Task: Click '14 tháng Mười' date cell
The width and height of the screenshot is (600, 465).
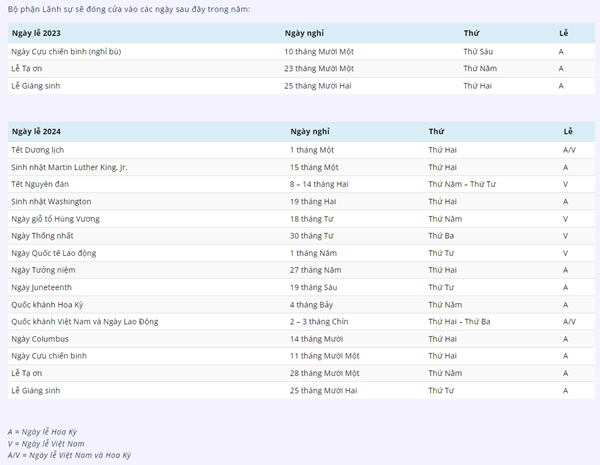Action: pos(316,339)
